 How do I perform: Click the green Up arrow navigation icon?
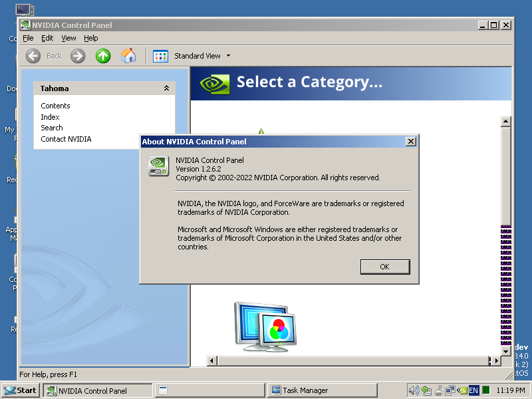[x=103, y=56]
